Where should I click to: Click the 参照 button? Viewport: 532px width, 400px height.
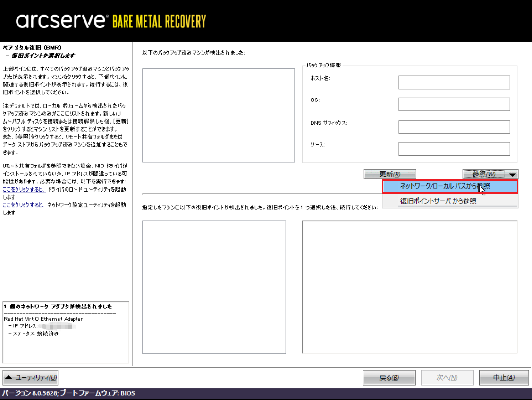(483, 175)
